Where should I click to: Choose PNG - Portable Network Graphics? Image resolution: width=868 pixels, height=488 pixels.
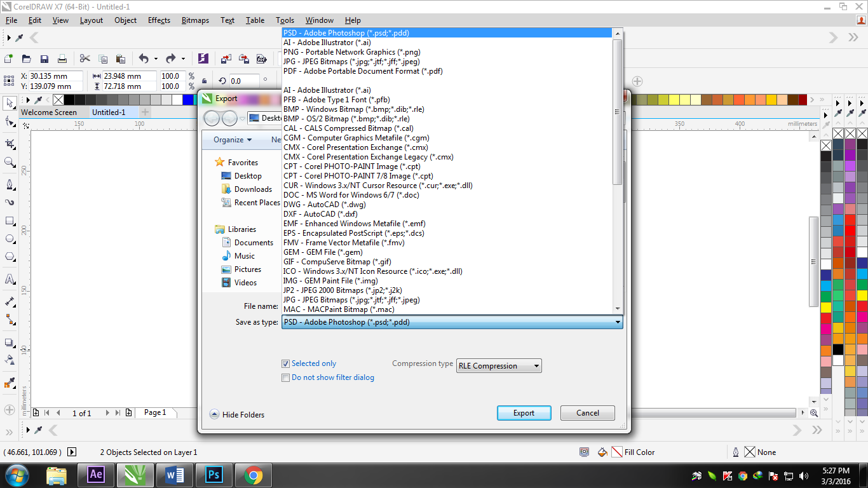click(x=352, y=52)
